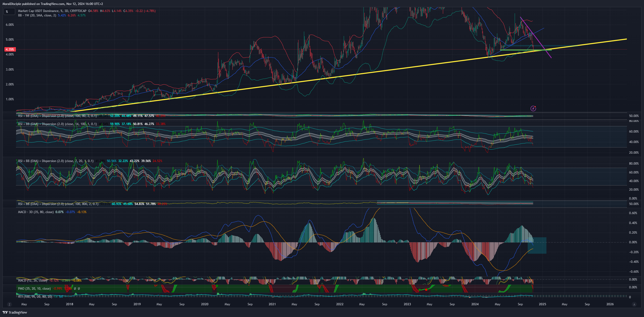
Task: Select the RSI + BB Dispersion (close, 14, 100) legend
Action: pos(57,124)
